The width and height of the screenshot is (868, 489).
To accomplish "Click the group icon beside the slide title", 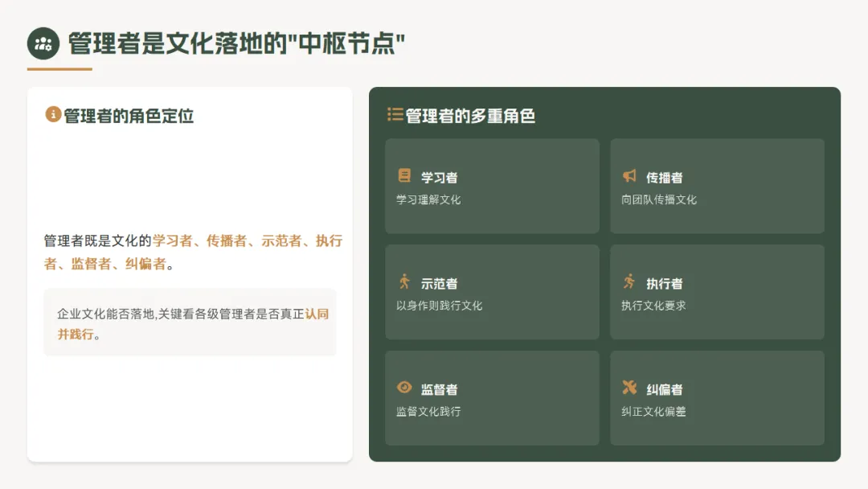I will click(x=43, y=43).
